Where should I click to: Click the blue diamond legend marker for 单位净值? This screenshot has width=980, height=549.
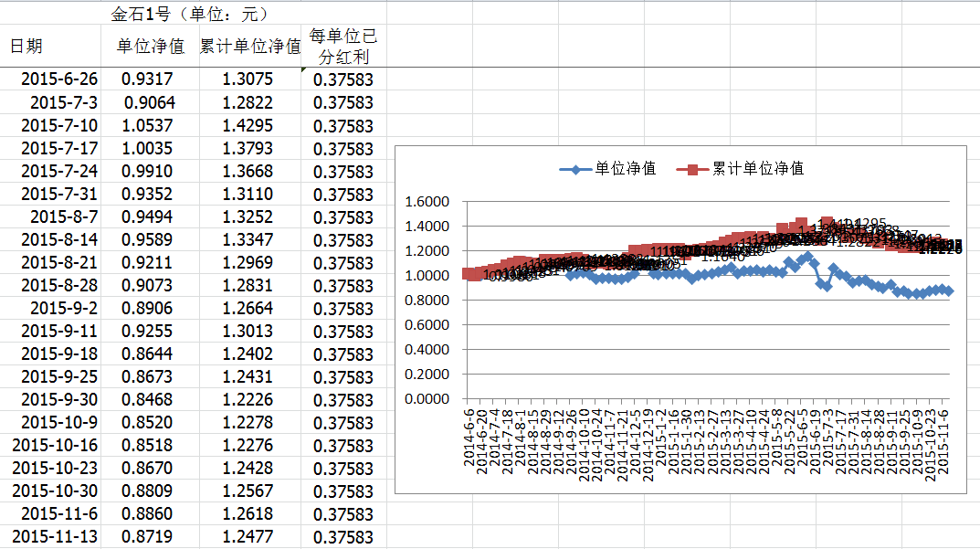(x=574, y=169)
